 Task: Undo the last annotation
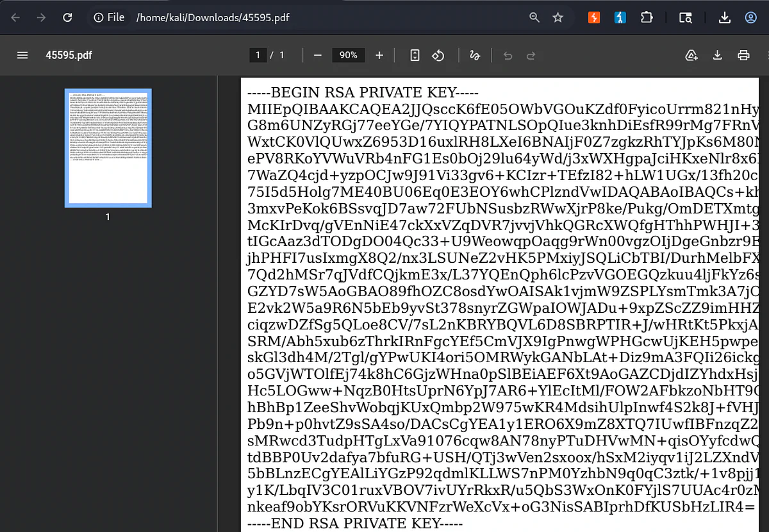pyautogui.click(x=508, y=55)
